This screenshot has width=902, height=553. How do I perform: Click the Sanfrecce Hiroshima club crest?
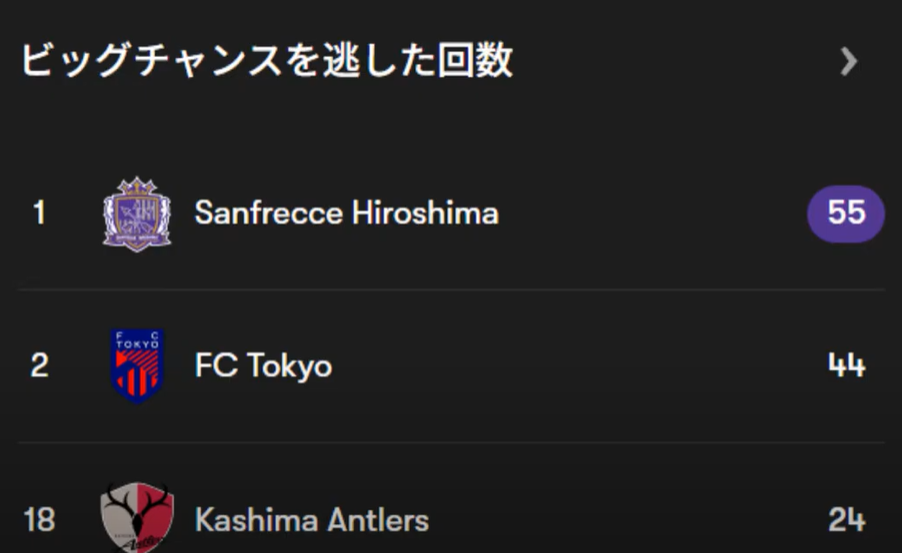[x=137, y=213]
